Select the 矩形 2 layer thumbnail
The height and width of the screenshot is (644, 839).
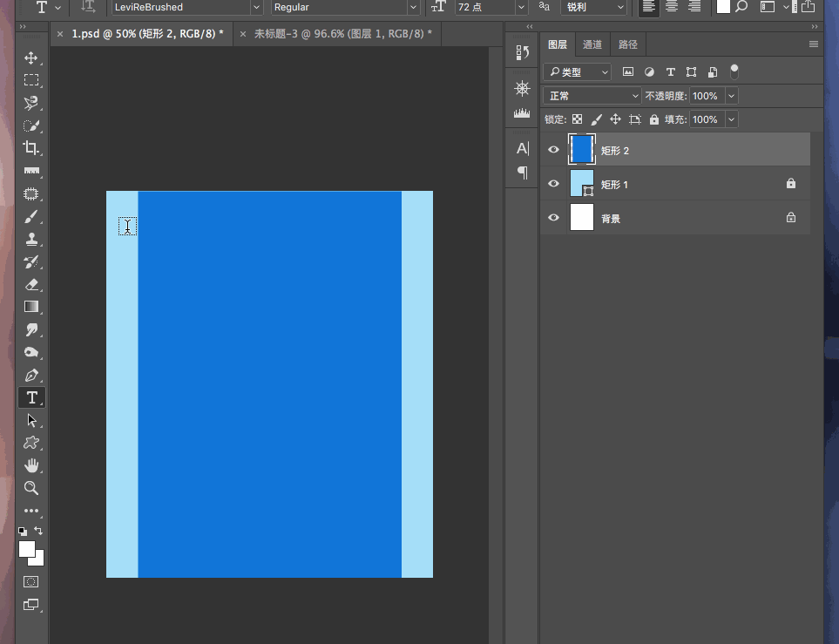click(x=582, y=150)
